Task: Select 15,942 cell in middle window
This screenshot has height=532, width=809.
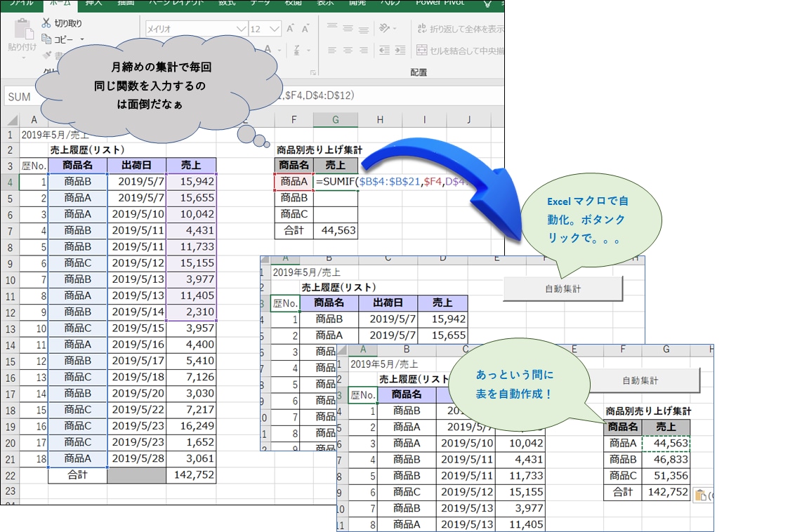Action: (x=442, y=319)
